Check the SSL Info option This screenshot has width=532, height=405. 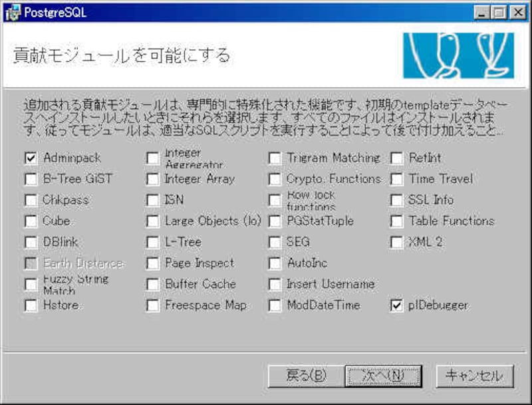tap(396, 200)
